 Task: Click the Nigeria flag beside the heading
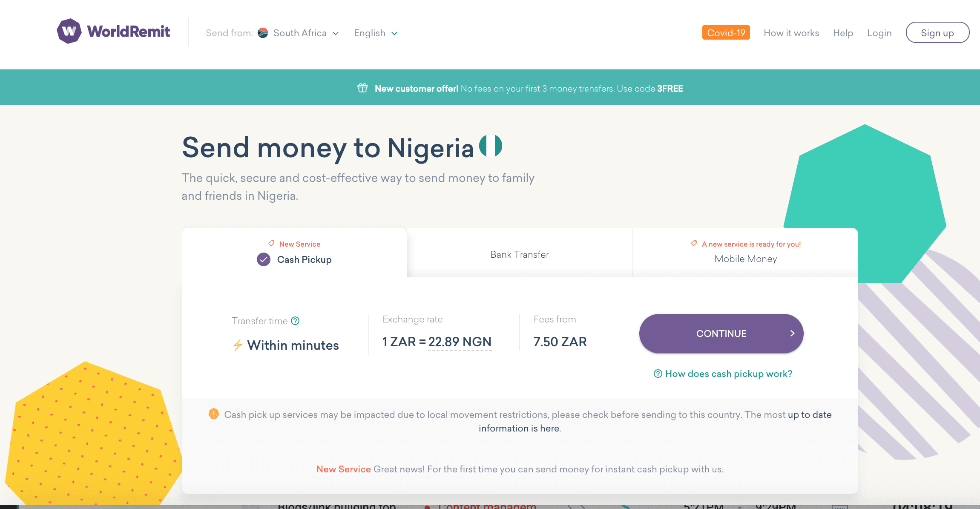coord(491,146)
